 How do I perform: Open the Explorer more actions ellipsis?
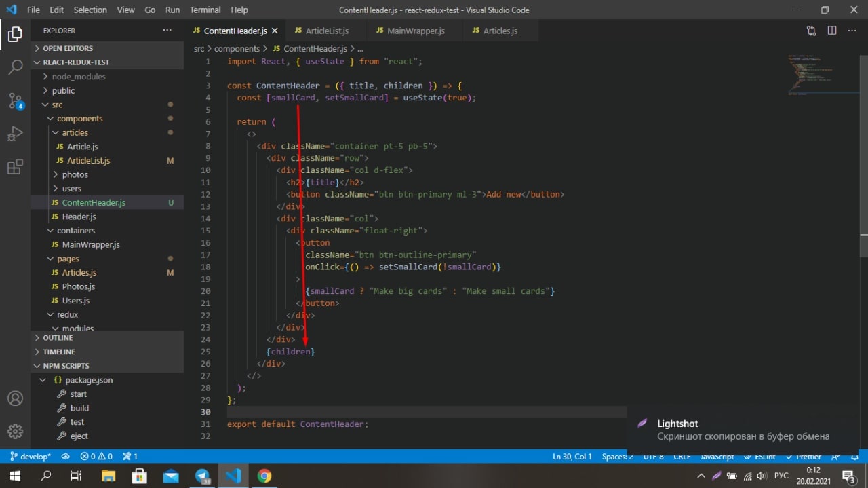coord(167,31)
